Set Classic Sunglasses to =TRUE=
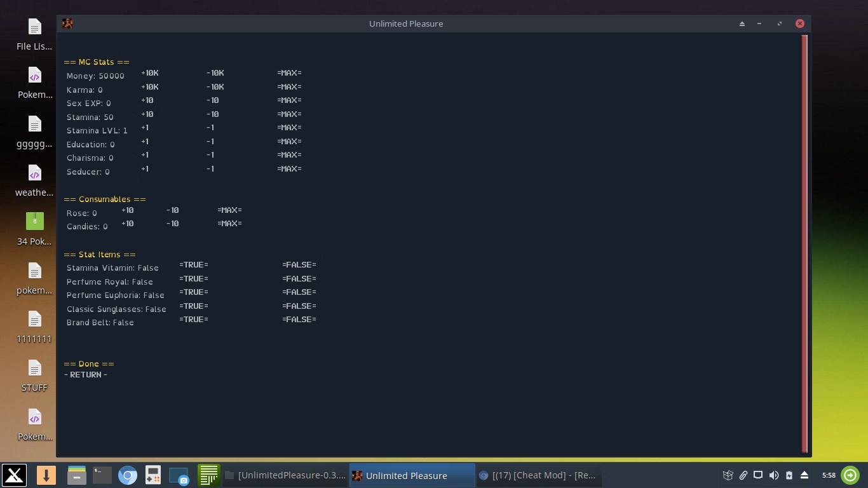Screen dimensions: 868x488 [194, 306]
